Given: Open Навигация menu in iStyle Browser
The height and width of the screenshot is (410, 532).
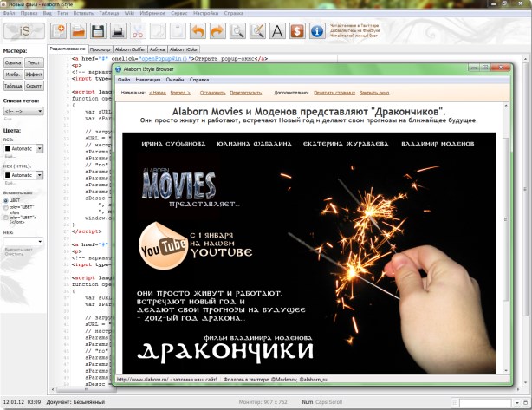Looking at the screenshot, I should pos(148,80).
